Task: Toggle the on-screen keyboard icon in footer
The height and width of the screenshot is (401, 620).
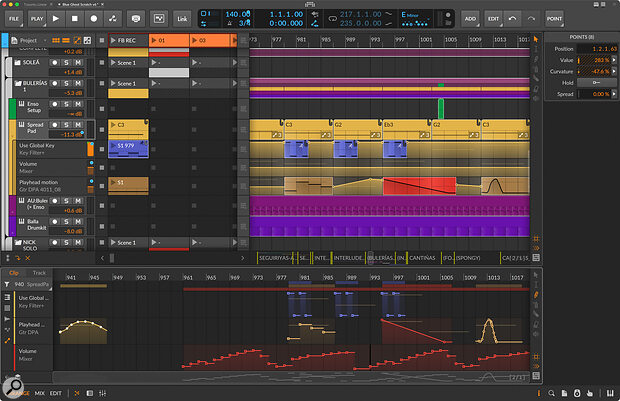Action: 611,393
